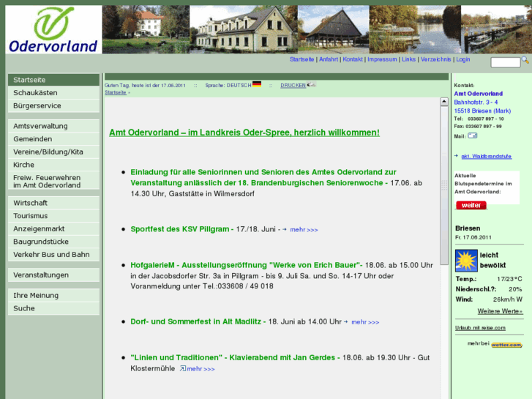Click arrow icon before akt. Waldbrandstufe
The image size is (532, 399).
[x=457, y=156]
